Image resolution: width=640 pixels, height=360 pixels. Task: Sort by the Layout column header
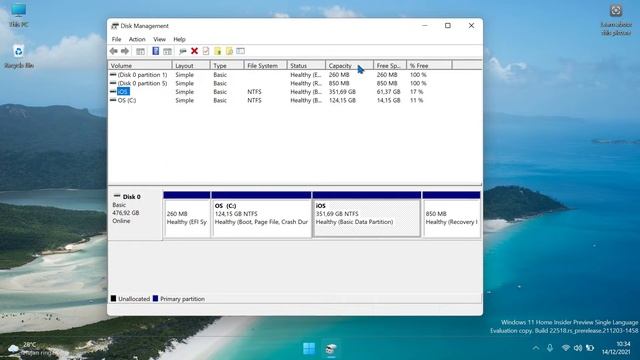point(191,65)
